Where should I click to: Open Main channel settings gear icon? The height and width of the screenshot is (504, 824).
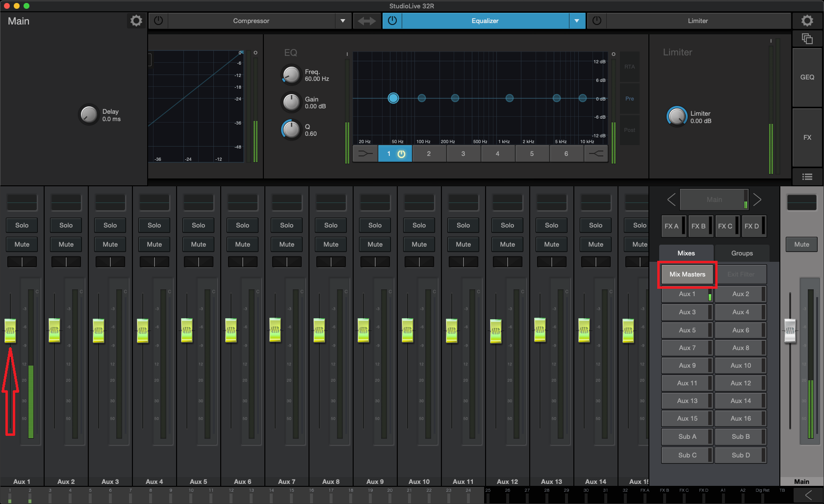tap(136, 21)
